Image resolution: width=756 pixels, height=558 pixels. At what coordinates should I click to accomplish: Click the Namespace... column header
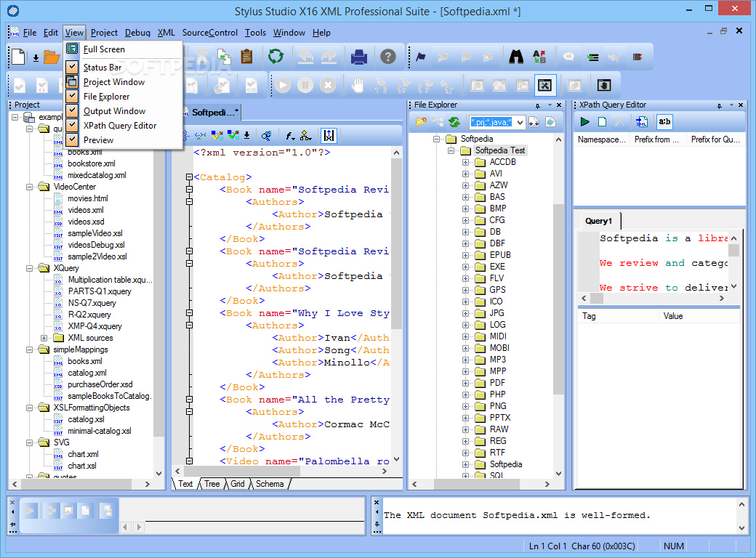tap(602, 139)
